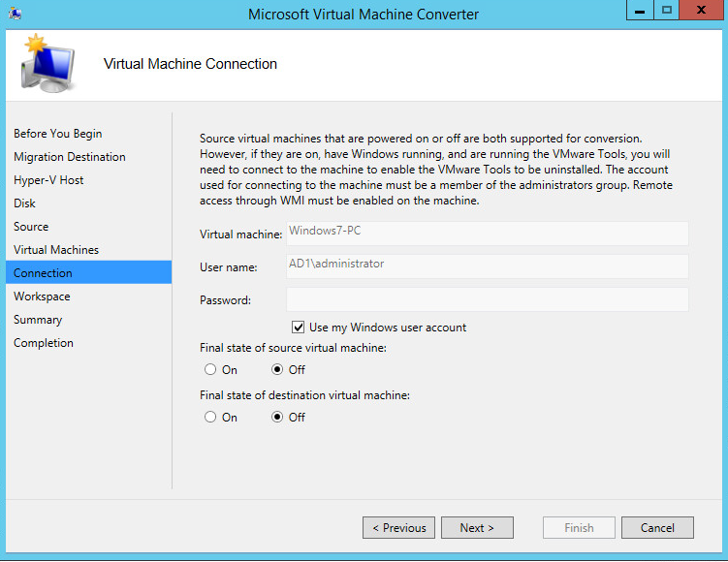Cancel the conversion wizard
The image size is (728, 562).
coord(657,528)
